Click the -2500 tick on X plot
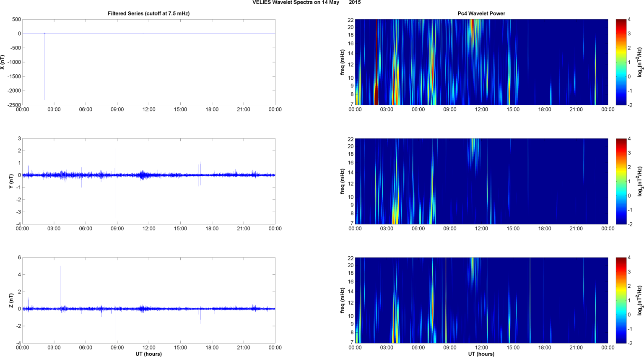This screenshot has width=644, height=357. pos(13,105)
